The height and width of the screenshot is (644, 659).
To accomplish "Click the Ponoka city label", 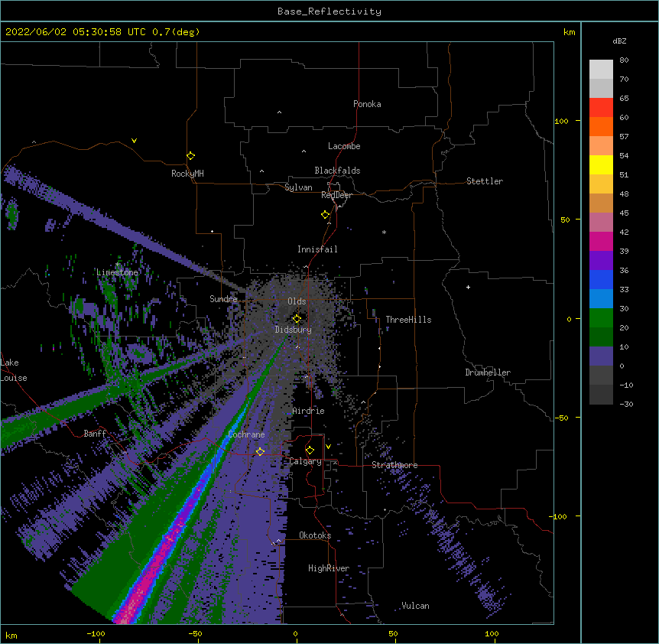I will (367, 104).
